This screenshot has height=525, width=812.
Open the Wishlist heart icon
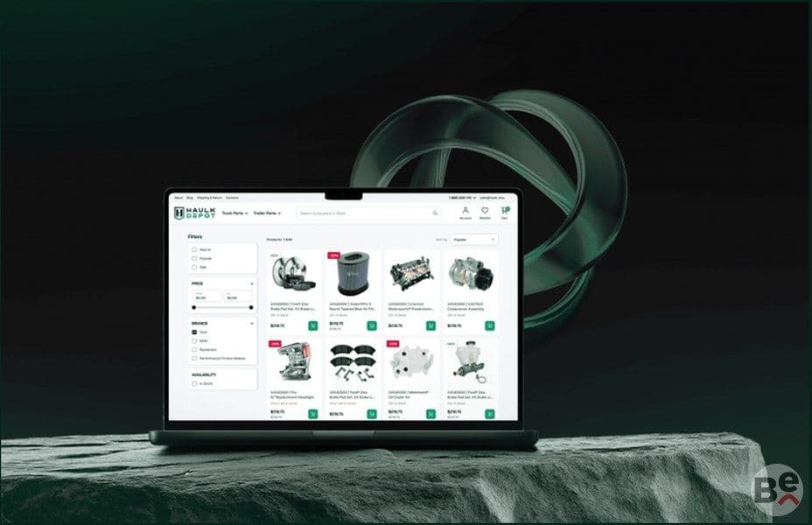pyautogui.click(x=485, y=210)
